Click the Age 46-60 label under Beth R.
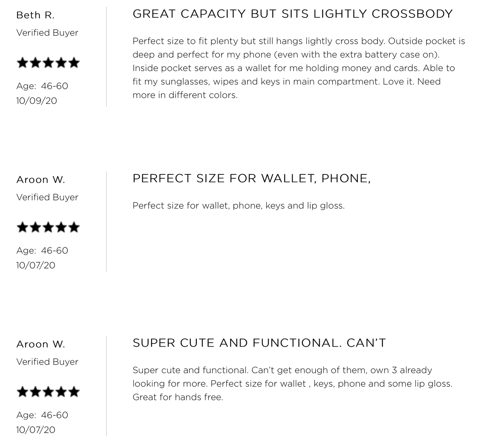 coord(42,86)
